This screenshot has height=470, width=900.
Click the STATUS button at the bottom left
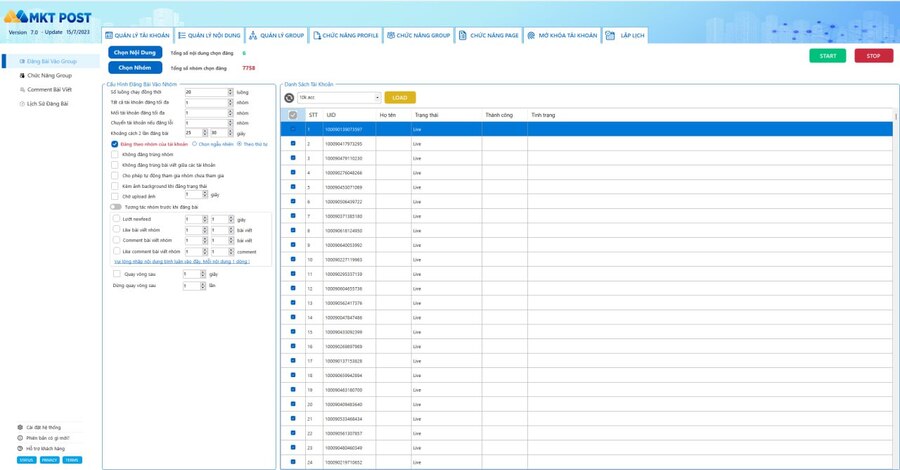[x=26, y=460]
